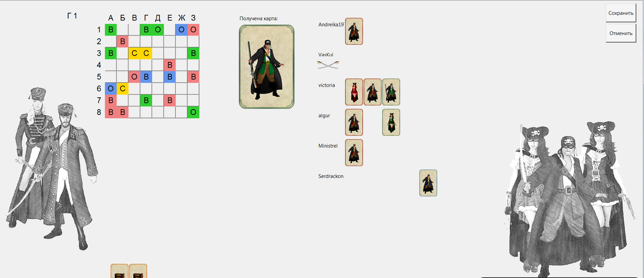The height and width of the screenshot is (278, 644).
Task: Click the Сохранить button
Action: [621, 13]
